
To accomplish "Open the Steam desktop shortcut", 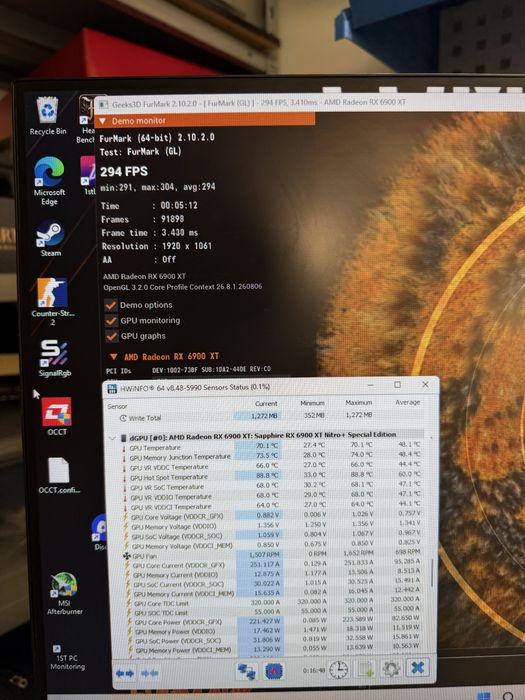I will pyautogui.click(x=50, y=239).
